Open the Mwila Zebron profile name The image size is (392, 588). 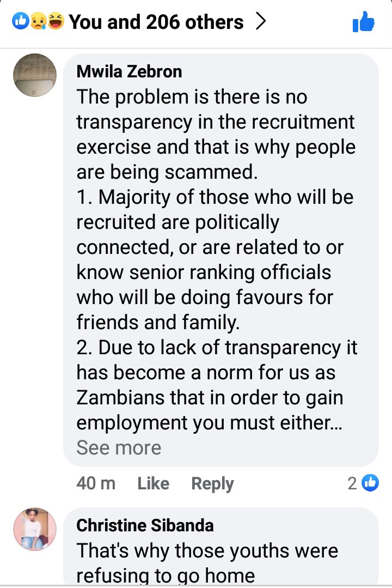129,71
